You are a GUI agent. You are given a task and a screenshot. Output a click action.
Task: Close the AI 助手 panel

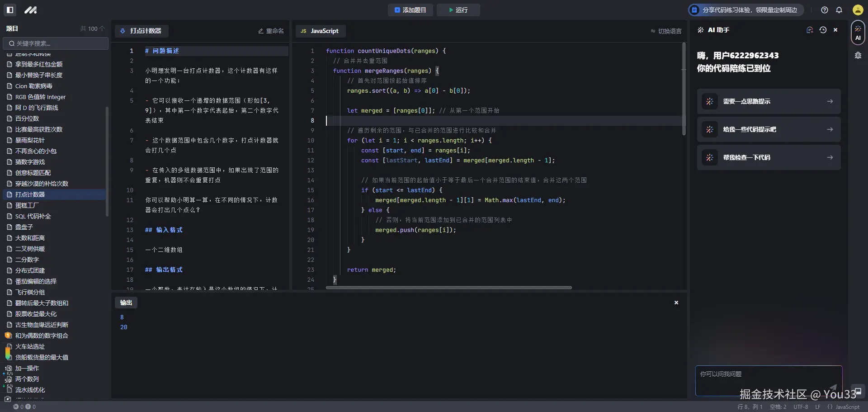(835, 30)
